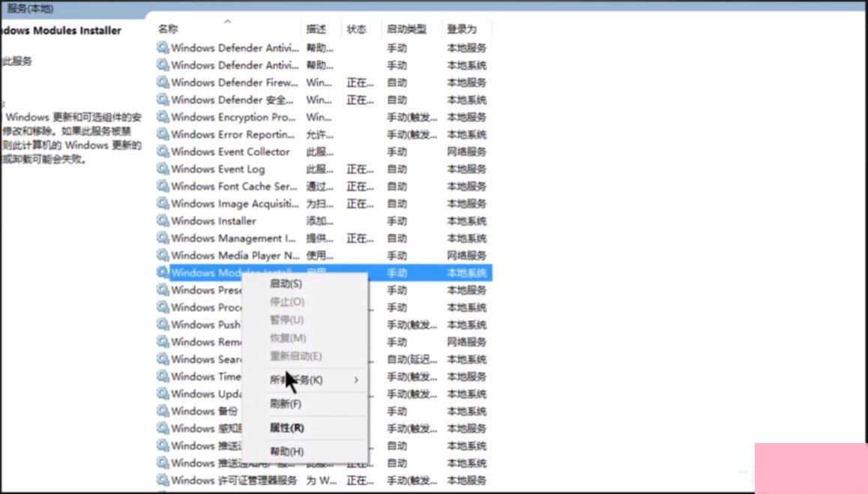This screenshot has height=494, width=868.
Task: Click 自动(延迟... startup type of Windows Search
Action: click(412, 359)
